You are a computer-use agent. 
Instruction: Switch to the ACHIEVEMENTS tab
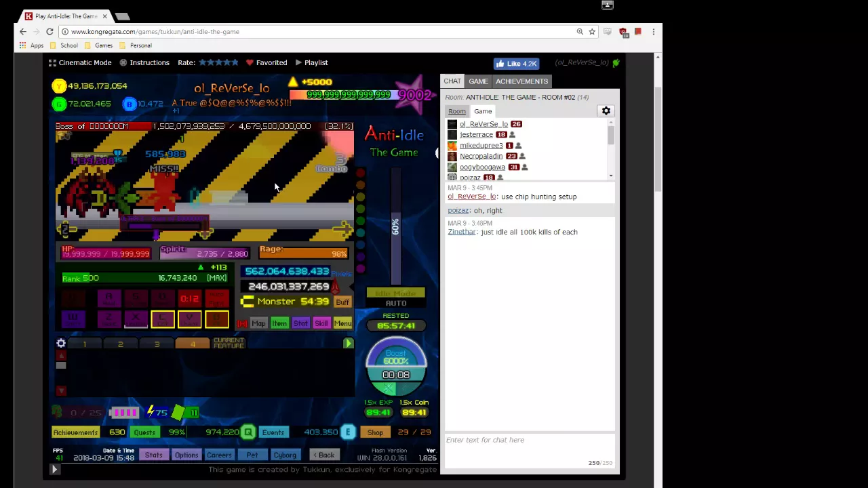point(521,81)
